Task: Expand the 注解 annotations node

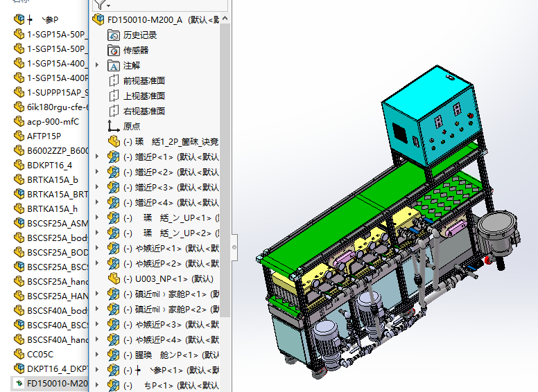Action: pyautogui.click(x=97, y=65)
